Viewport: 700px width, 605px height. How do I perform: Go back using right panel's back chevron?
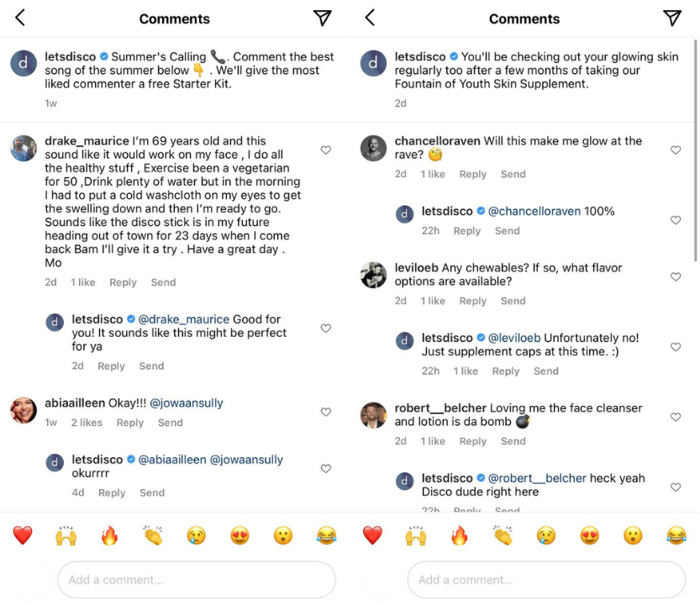point(370,18)
